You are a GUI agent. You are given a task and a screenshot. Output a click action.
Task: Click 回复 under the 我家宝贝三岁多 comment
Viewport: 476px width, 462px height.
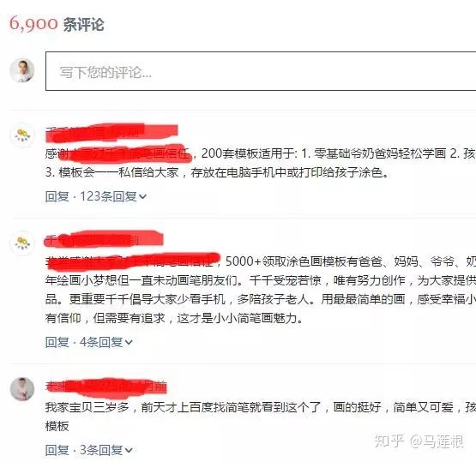tap(57, 450)
